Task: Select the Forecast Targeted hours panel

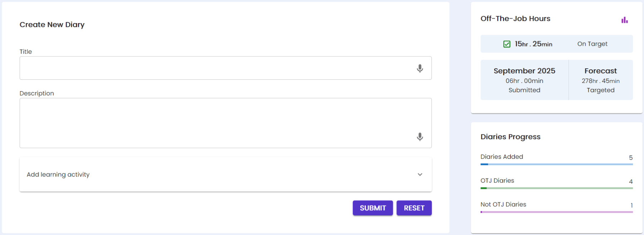Action: coord(600,80)
